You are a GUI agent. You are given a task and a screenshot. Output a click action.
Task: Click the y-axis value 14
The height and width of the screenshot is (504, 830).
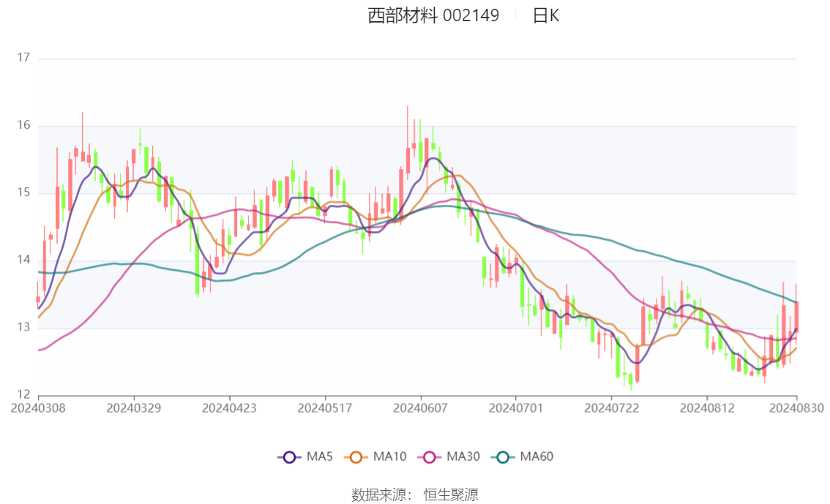pyautogui.click(x=23, y=260)
